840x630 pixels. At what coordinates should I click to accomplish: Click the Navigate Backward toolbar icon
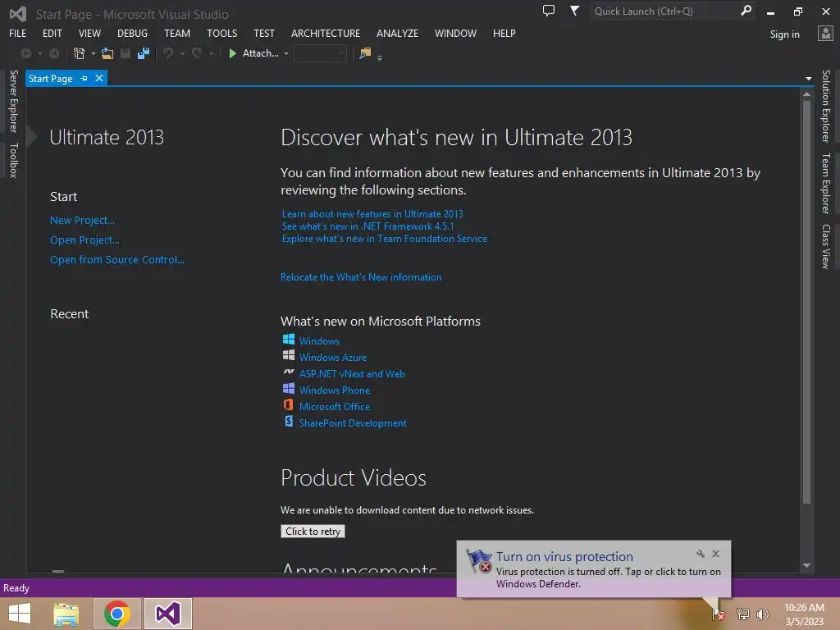(x=25, y=53)
